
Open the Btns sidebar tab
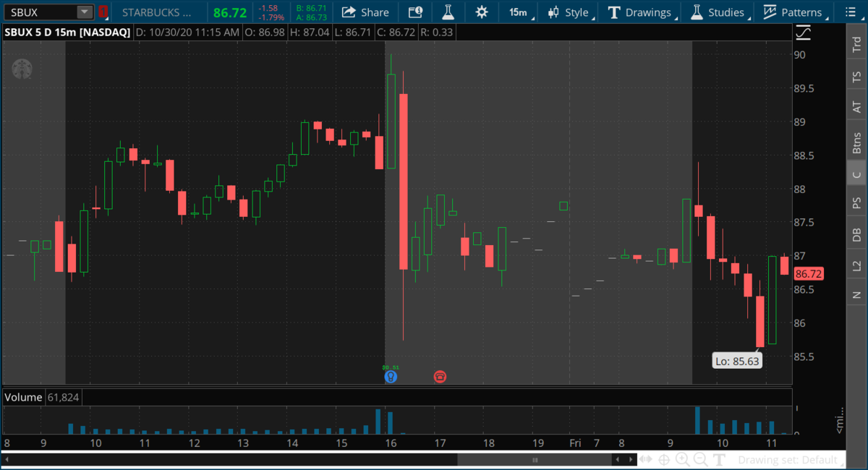[x=856, y=142]
